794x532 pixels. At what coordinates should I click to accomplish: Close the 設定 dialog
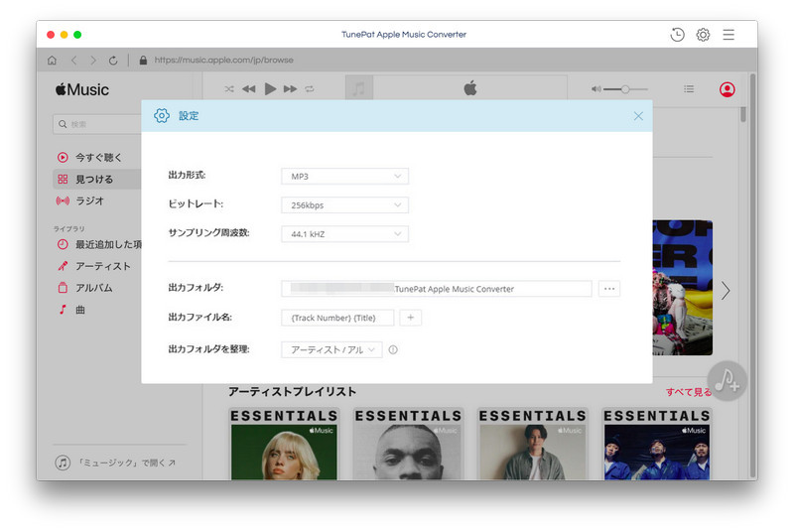[x=638, y=116]
